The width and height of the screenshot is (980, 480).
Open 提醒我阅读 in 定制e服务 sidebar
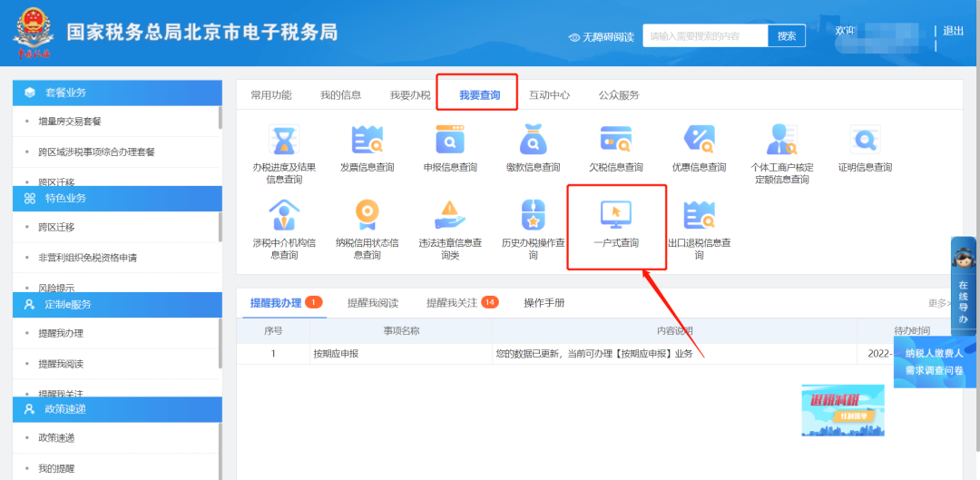click(61, 364)
